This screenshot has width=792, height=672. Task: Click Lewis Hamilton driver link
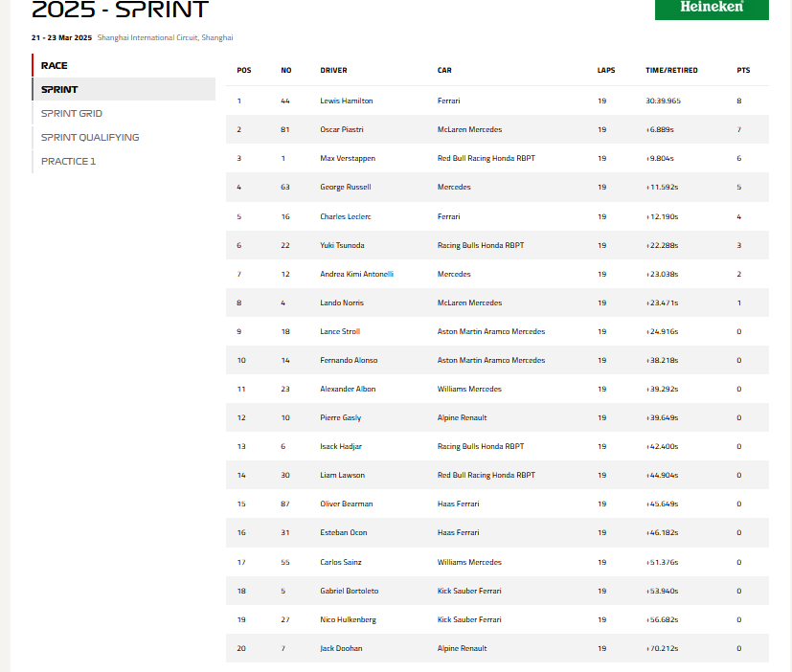pyautogui.click(x=347, y=101)
